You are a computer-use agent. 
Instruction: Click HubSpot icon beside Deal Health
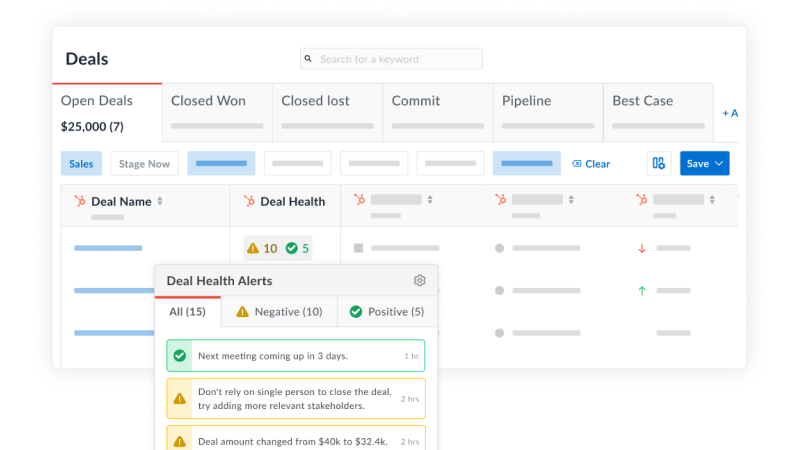point(249,201)
